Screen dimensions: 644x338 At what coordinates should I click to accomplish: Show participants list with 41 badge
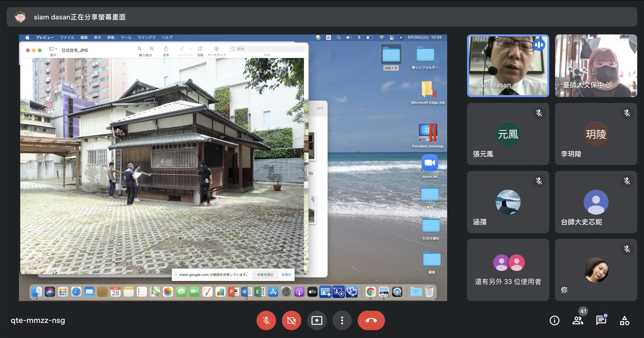[x=578, y=320]
